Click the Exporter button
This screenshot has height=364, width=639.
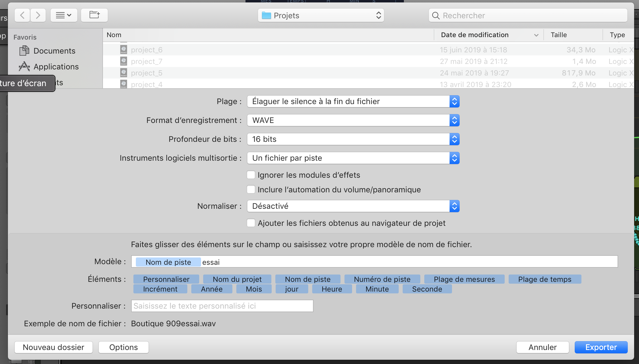click(601, 347)
